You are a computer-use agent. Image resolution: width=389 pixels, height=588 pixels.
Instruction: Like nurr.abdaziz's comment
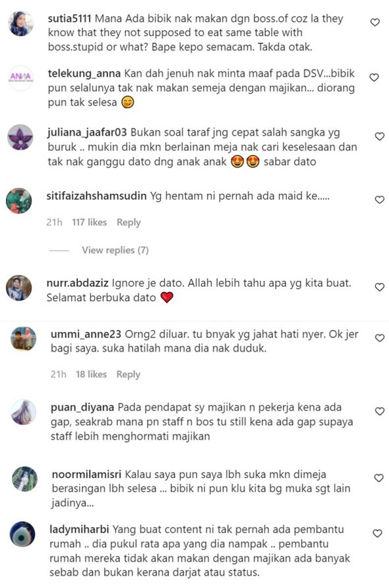click(x=380, y=287)
